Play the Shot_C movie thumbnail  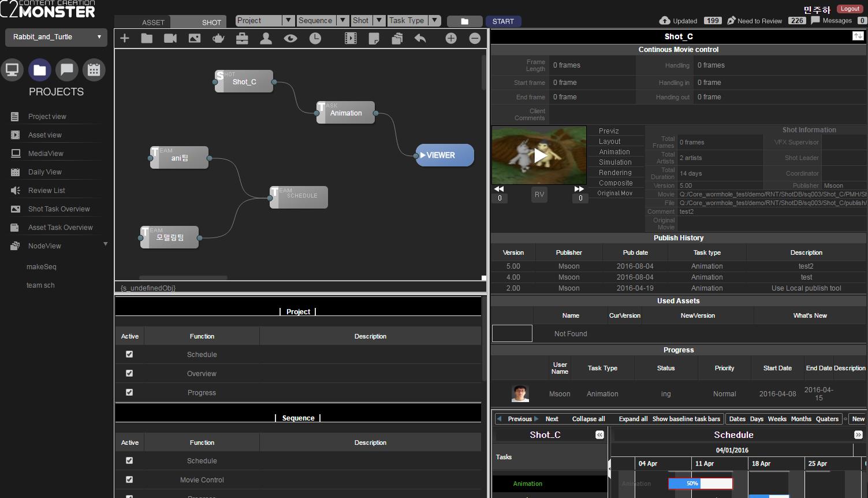539,155
